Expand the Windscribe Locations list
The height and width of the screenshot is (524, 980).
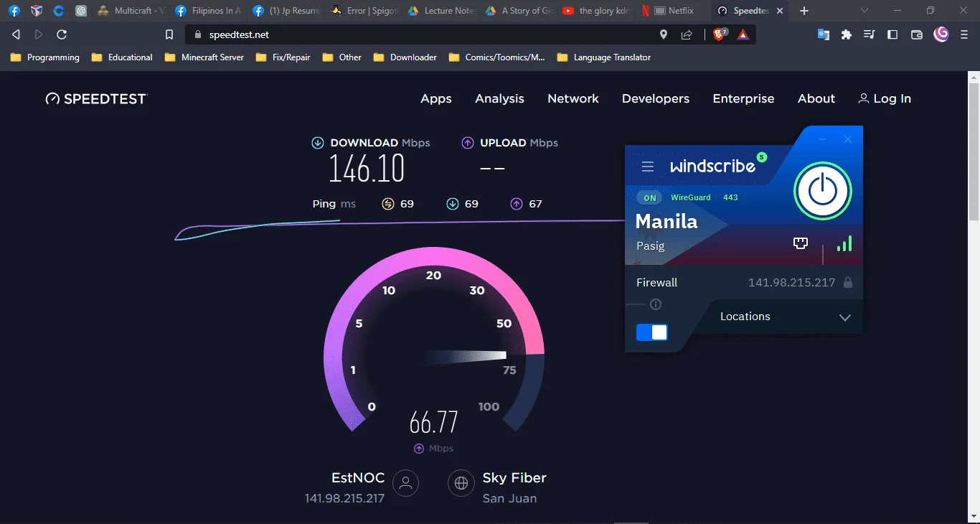pyautogui.click(x=786, y=317)
